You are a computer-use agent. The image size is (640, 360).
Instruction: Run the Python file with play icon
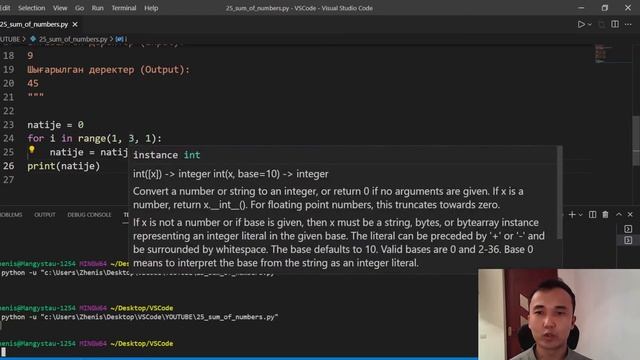pos(581,24)
